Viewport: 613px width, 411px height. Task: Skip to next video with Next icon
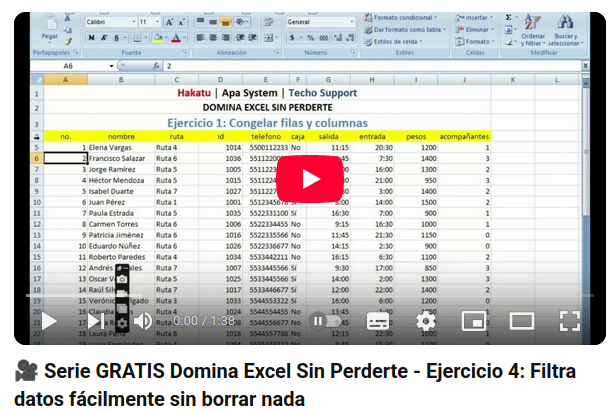pos(95,321)
